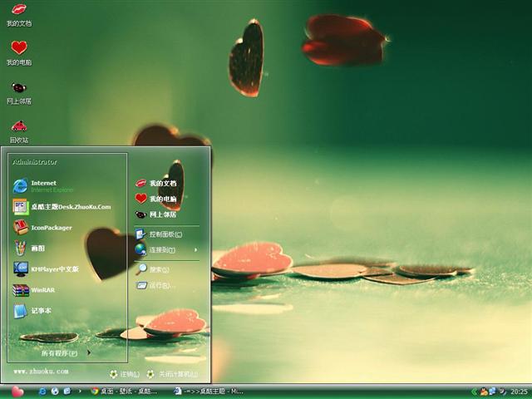Show hidden tray icons with arrow
This screenshot has width=532, height=399.
pyautogui.click(x=475, y=391)
